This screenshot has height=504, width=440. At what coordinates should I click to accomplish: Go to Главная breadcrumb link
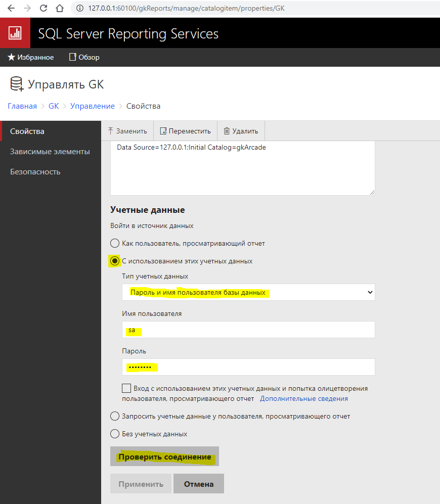(x=22, y=106)
